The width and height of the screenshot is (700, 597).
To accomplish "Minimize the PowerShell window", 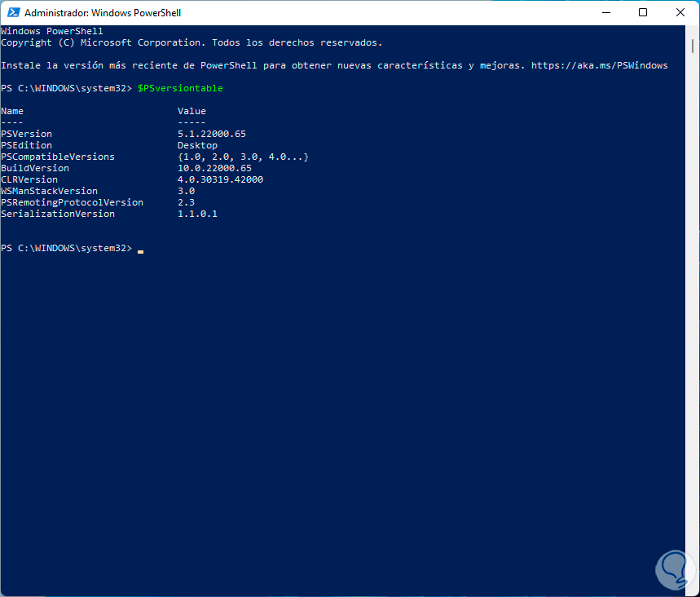I will coord(605,13).
